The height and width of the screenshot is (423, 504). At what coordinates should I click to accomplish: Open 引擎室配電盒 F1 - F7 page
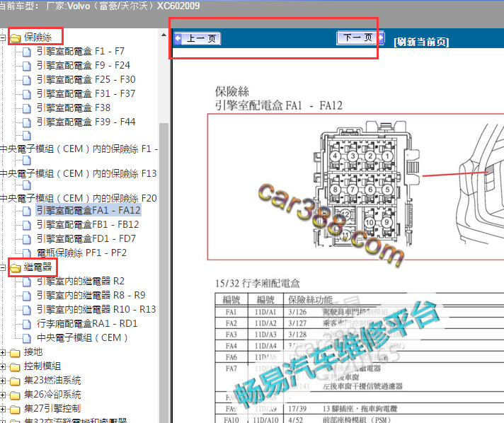pyautogui.click(x=81, y=51)
